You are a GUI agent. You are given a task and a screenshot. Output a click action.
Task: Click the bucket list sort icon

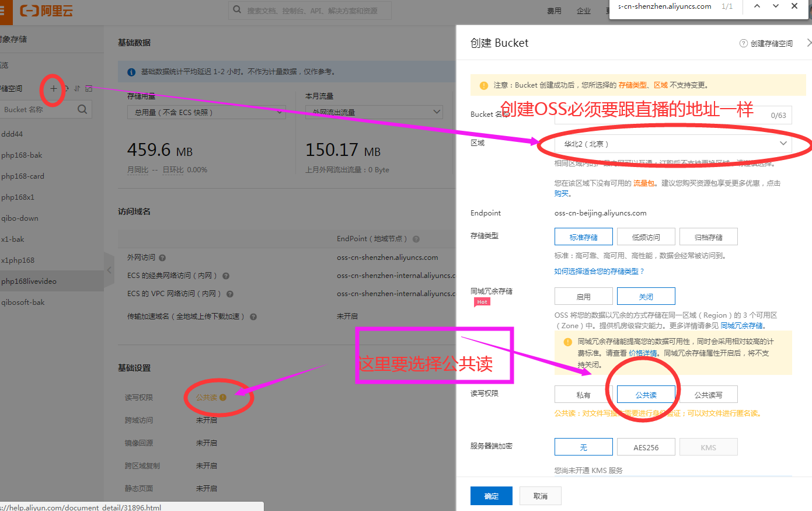(77, 89)
